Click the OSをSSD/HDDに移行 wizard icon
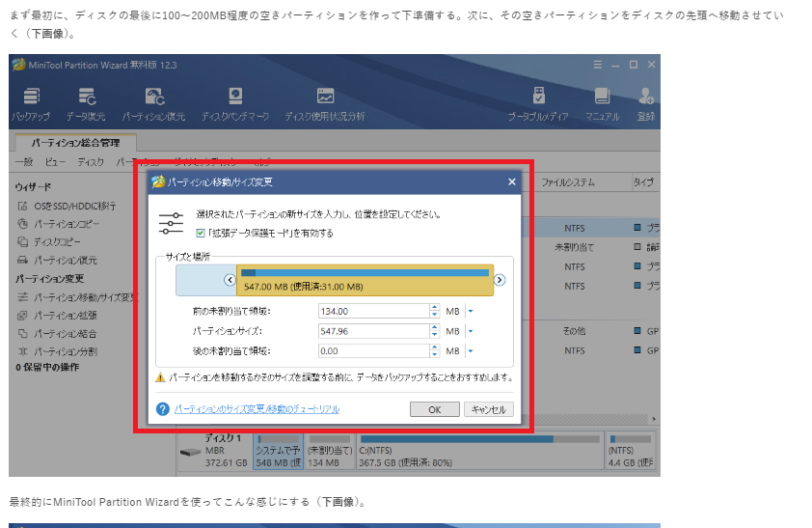The image size is (812, 528). pos(22,207)
